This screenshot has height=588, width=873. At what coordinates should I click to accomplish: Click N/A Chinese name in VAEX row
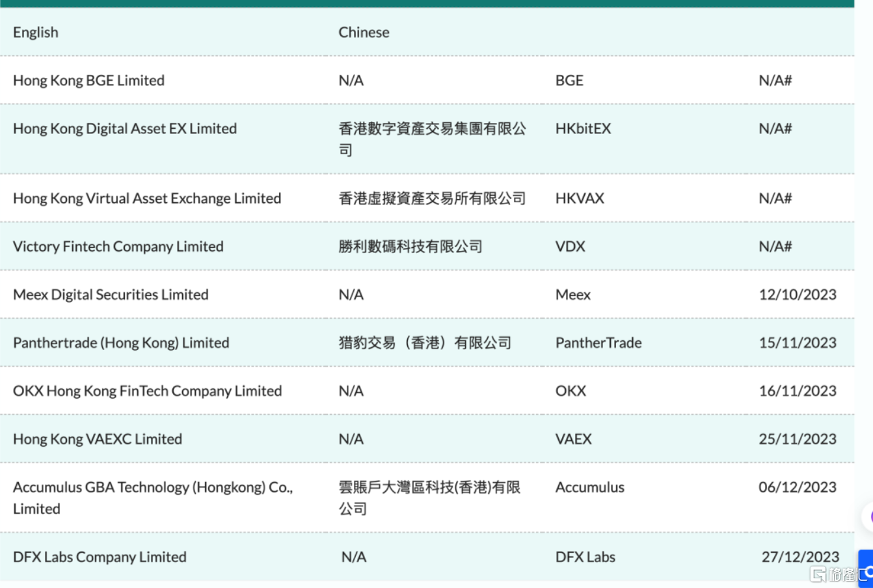pos(351,439)
